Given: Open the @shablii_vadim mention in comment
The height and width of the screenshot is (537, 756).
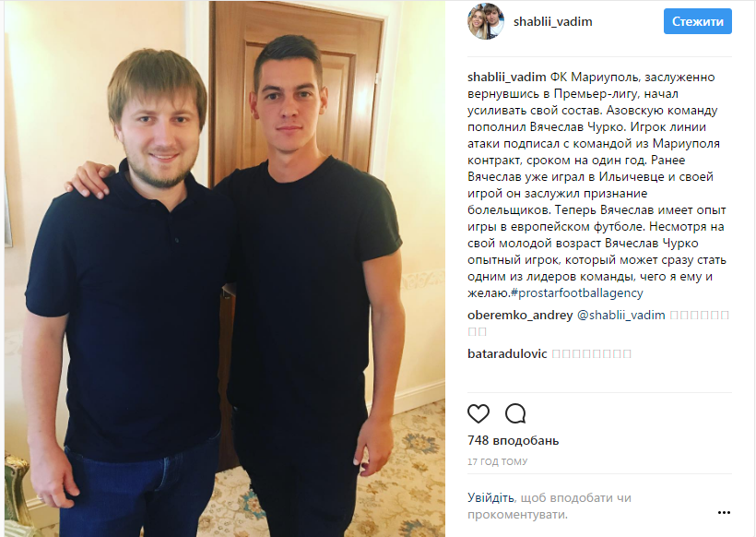Looking at the screenshot, I should 621,315.
